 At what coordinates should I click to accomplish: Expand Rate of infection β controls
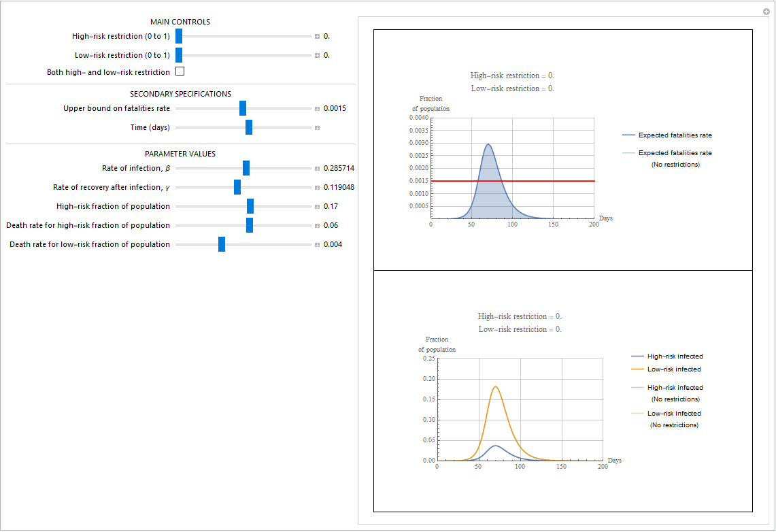pyautogui.click(x=317, y=168)
